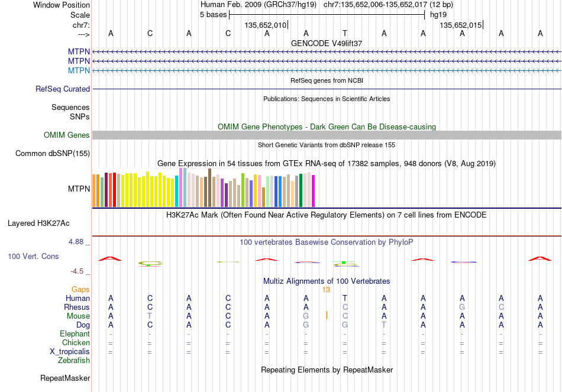The width and height of the screenshot is (562, 392).
Task: Click the magenta bar in GTEx chart
Action: [314, 191]
